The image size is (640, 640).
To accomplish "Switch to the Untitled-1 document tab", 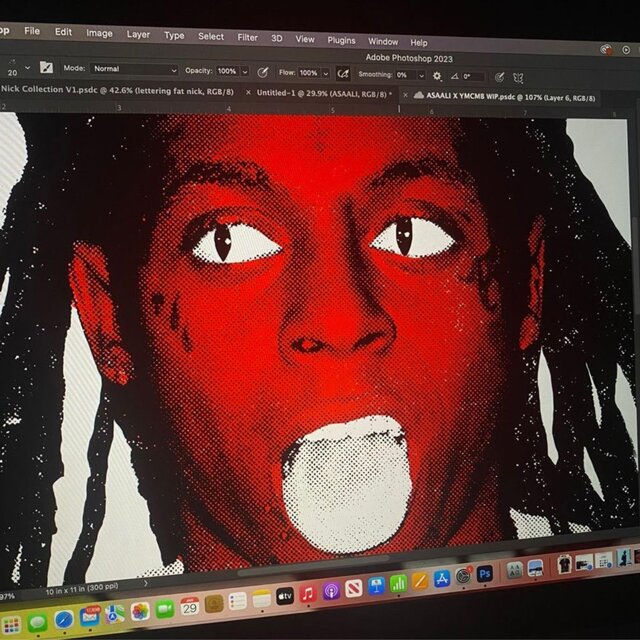I will pyautogui.click(x=324, y=94).
